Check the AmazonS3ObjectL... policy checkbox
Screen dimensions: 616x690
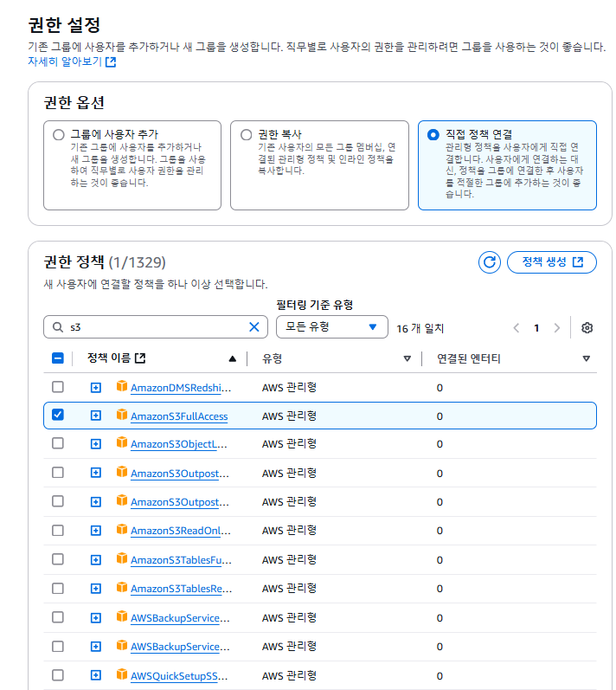(x=58, y=443)
